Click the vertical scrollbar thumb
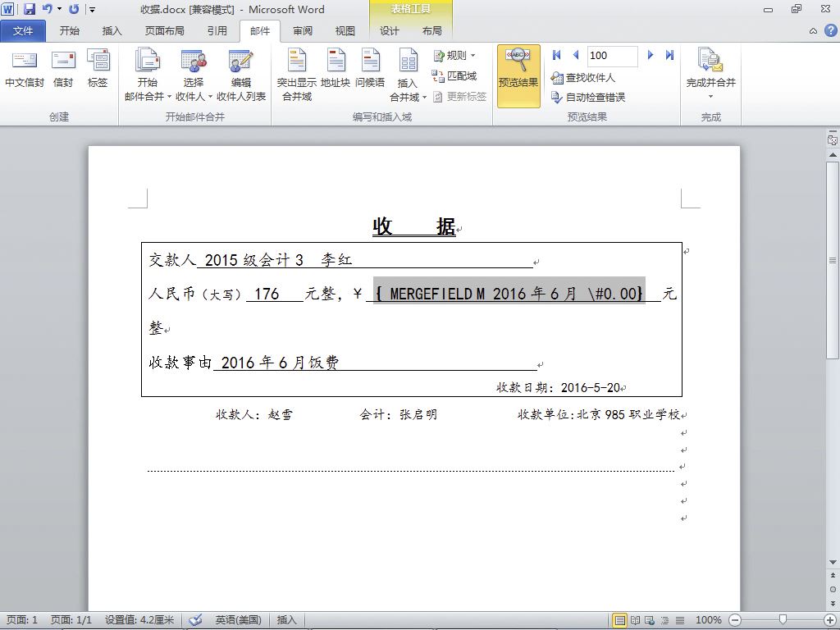Image resolution: width=840 pixels, height=630 pixels. point(833,260)
